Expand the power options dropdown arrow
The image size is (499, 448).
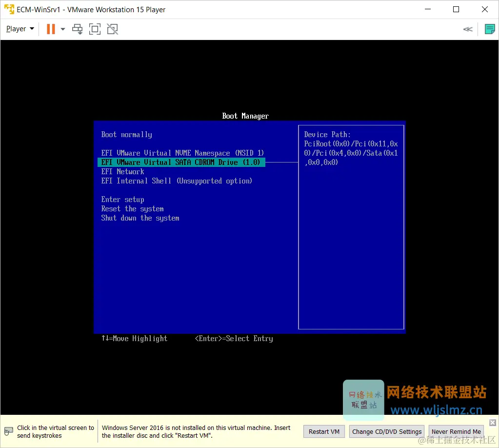[63, 29]
